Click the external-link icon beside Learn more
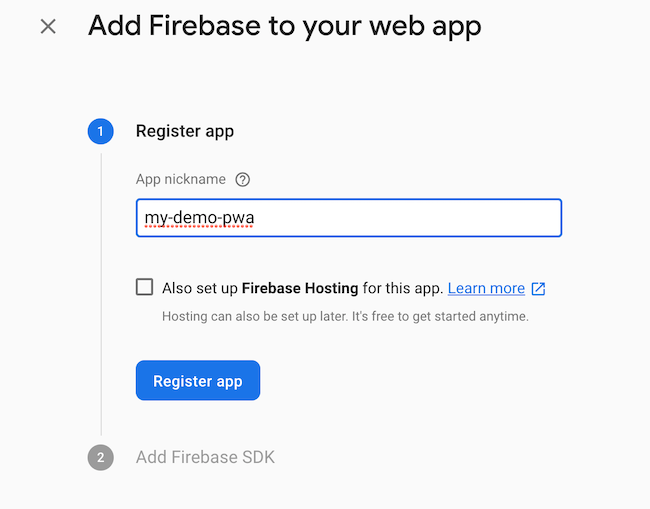650x509 pixels. click(x=538, y=288)
